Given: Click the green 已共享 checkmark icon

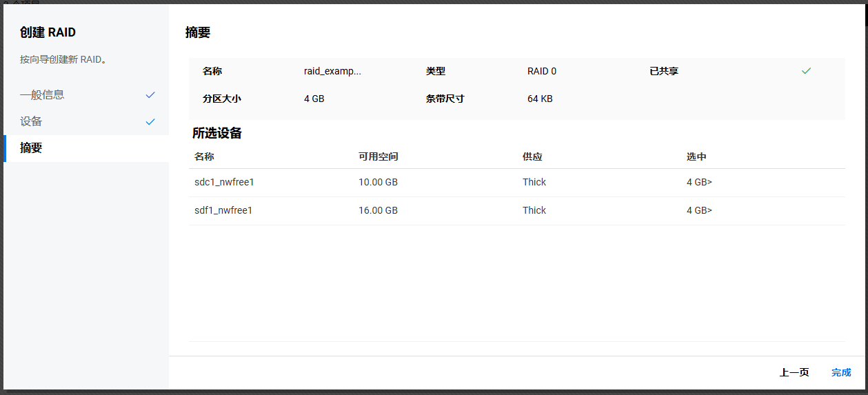Looking at the screenshot, I should coord(806,71).
